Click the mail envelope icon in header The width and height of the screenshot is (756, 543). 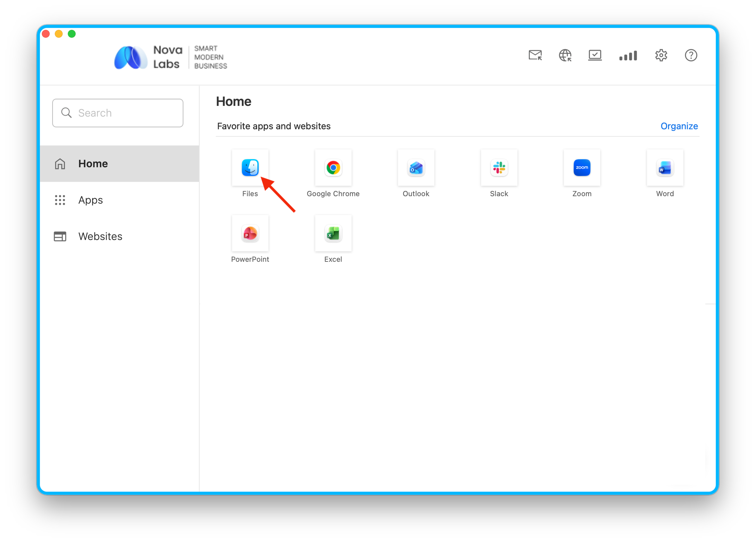[535, 55]
